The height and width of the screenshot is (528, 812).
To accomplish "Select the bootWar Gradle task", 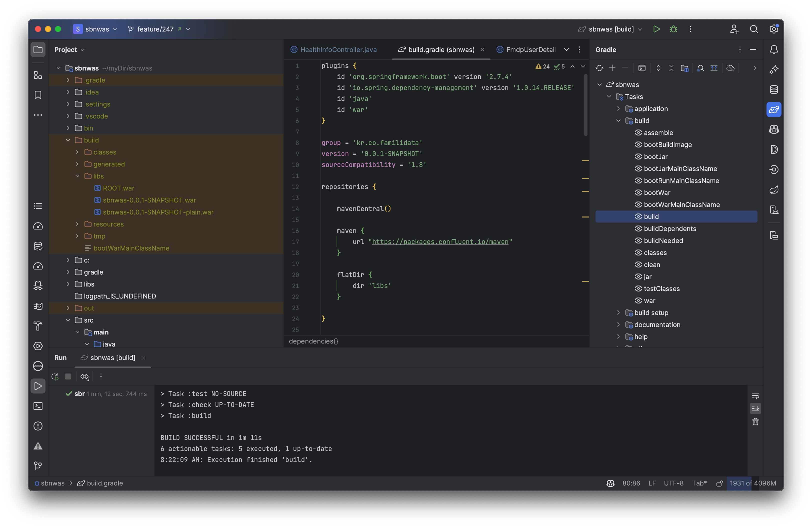I will point(657,193).
